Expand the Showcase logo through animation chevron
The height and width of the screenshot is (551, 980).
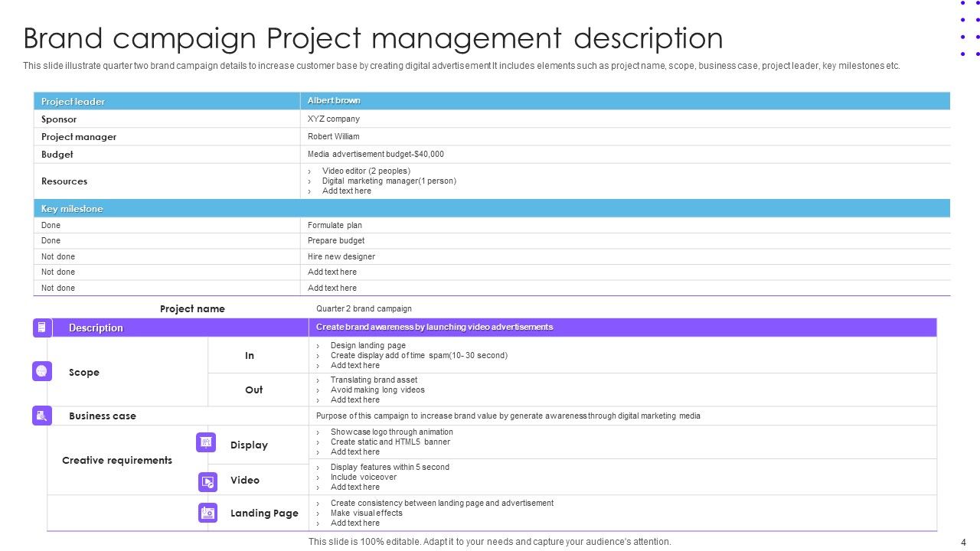316,432
